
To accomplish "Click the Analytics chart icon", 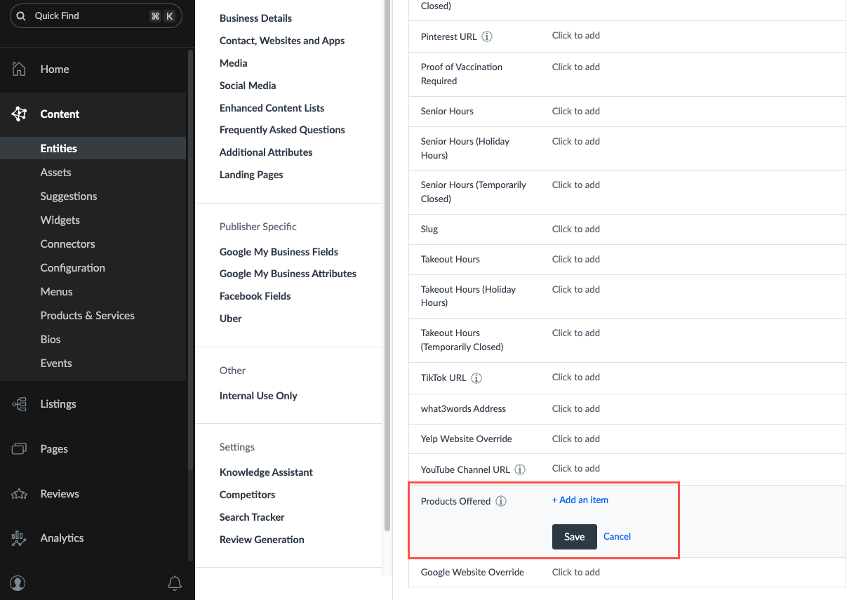I will (19, 538).
